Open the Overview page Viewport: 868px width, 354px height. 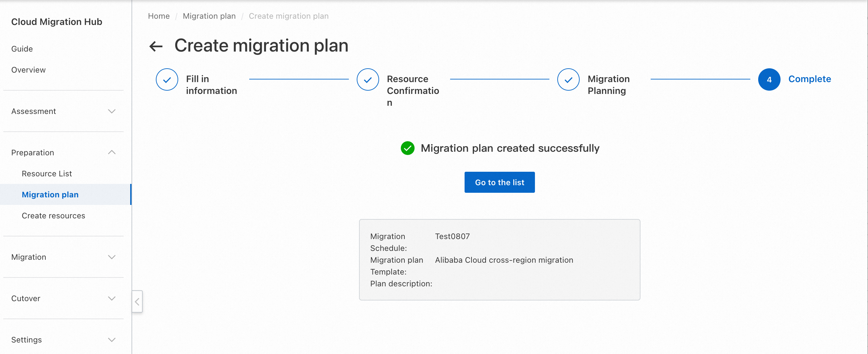28,70
